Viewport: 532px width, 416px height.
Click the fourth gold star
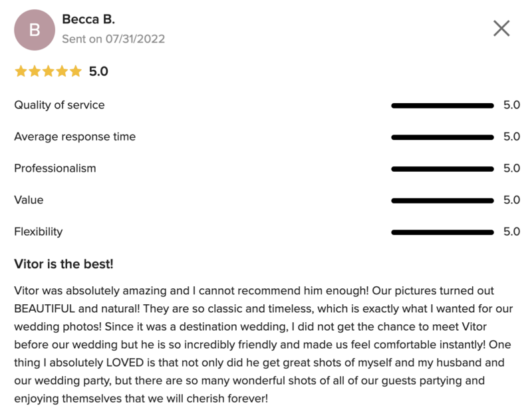coord(62,71)
